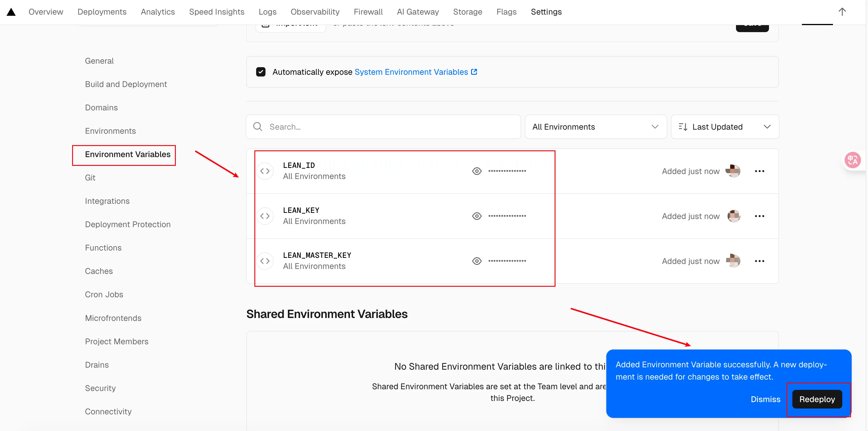Open the three-dot menu for LEAN_MASTER_KEY

click(759, 261)
